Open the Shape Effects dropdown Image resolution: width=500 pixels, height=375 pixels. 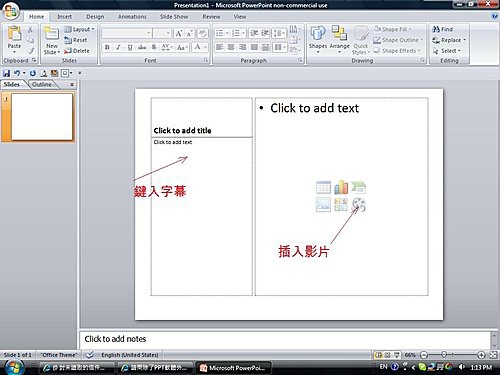click(x=397, y=51)
